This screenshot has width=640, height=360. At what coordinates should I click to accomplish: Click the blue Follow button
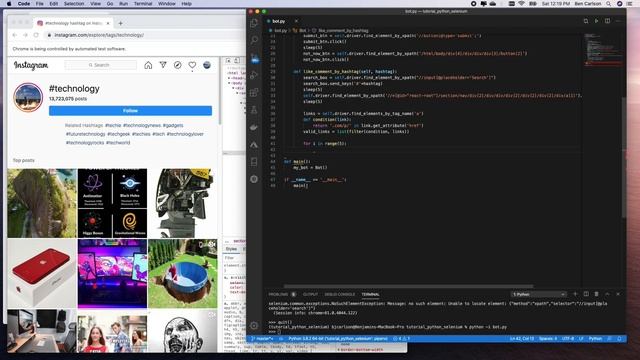pyautogui.click(x=130, y=111)
